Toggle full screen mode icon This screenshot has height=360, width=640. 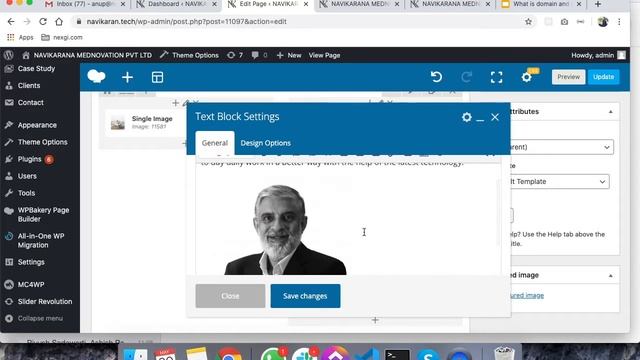coord(496,77)
